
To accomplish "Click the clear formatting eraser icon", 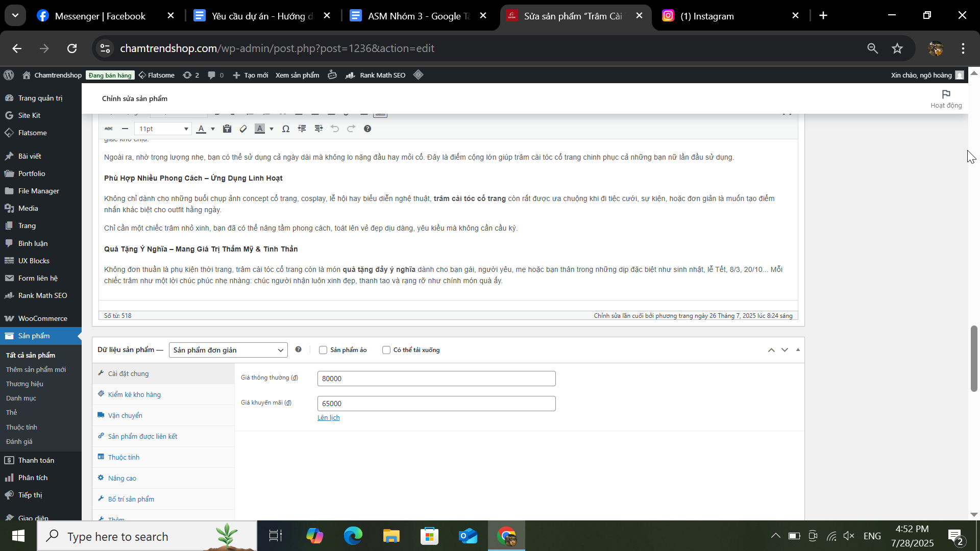I will tap(243, 129).
